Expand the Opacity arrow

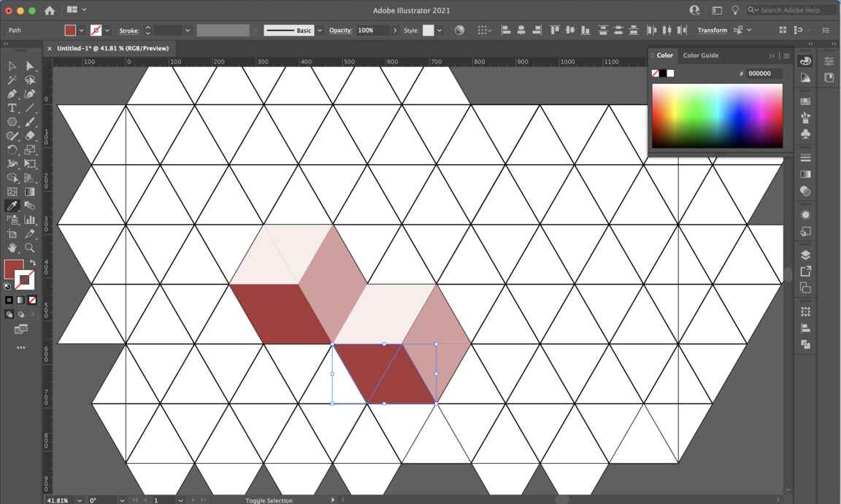(395, 31)
